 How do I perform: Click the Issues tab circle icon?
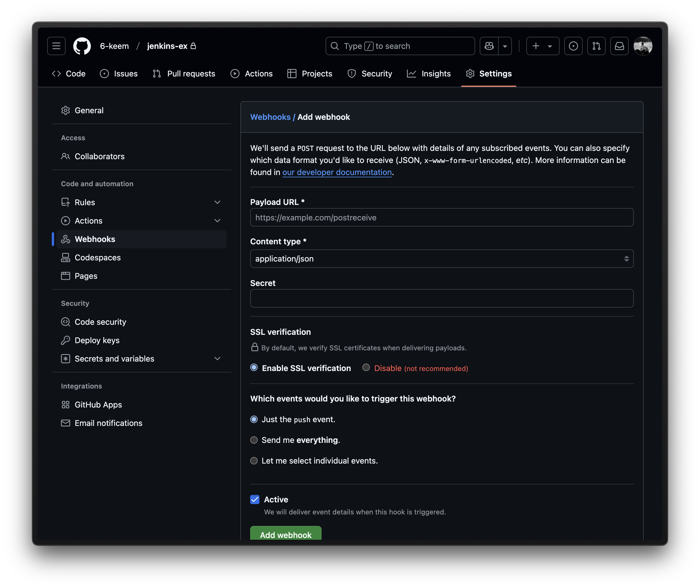(x=104, y=74)
